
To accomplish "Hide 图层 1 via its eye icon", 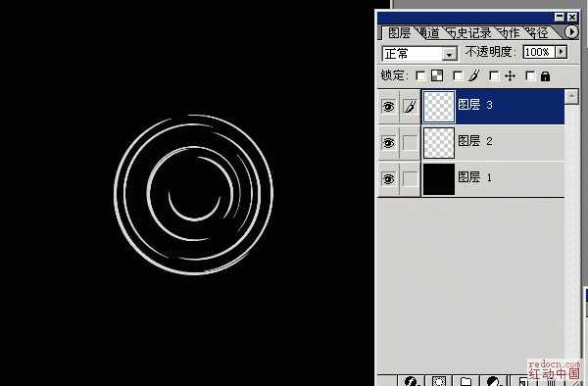I will click(x=388, y=178).
